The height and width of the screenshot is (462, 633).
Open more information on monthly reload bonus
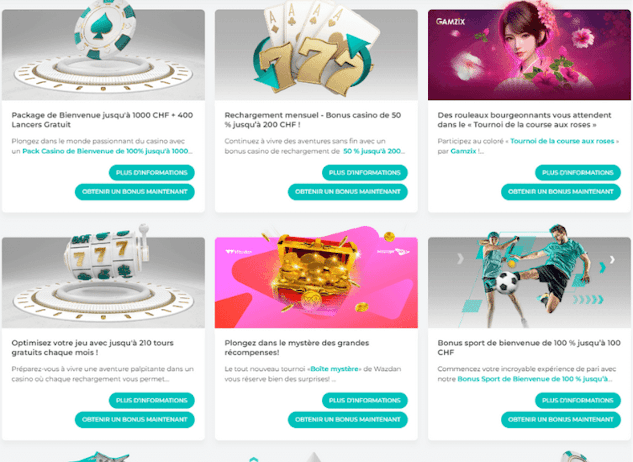pyautogui.click(x=365, y=172)
